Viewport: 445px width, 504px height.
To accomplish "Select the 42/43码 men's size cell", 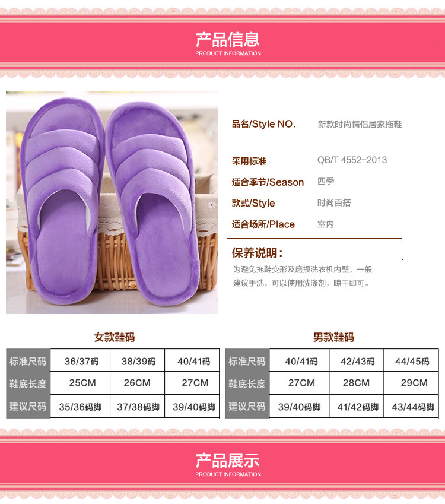I will 357,360.
